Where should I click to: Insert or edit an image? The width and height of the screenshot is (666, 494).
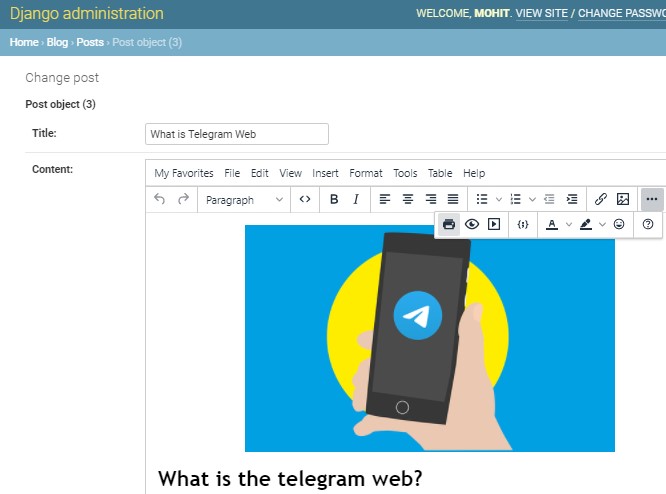click(x=623, y=199)
